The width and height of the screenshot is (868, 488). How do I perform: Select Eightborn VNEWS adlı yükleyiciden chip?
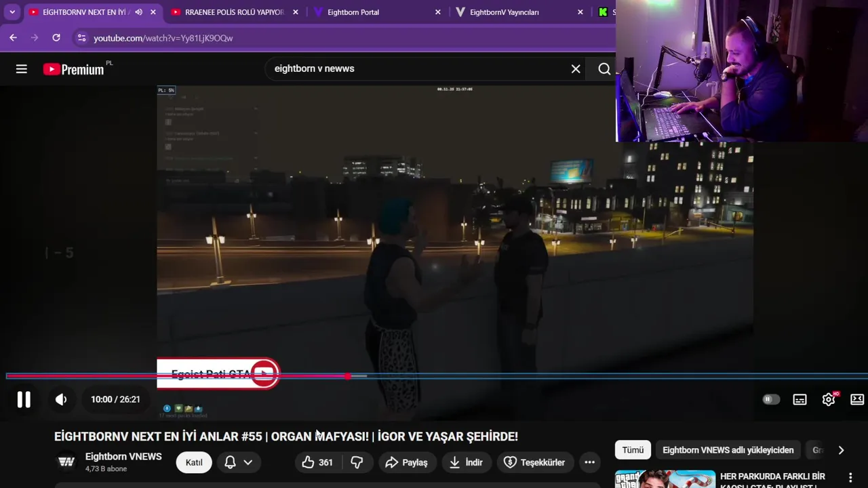point(728,450)
